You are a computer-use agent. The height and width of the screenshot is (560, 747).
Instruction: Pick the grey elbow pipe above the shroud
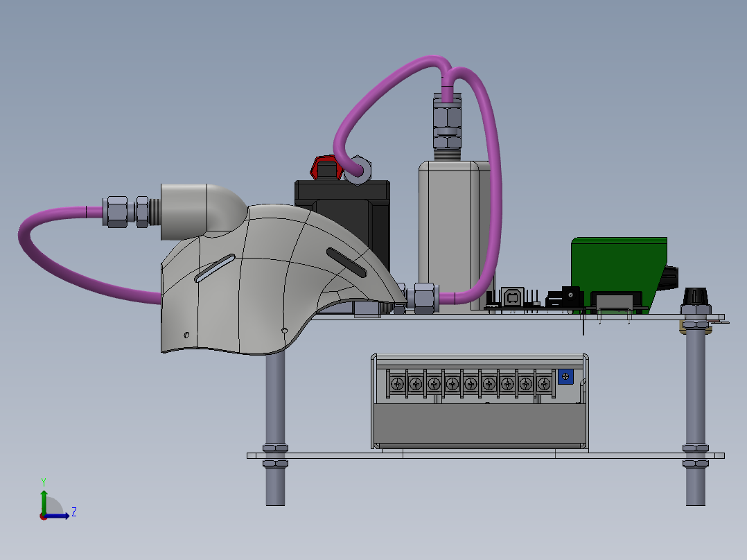(200, 210)
